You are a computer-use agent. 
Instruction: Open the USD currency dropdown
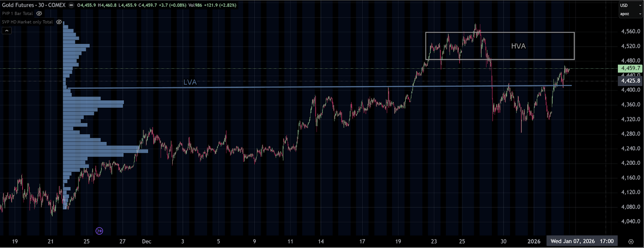[630, 5]
